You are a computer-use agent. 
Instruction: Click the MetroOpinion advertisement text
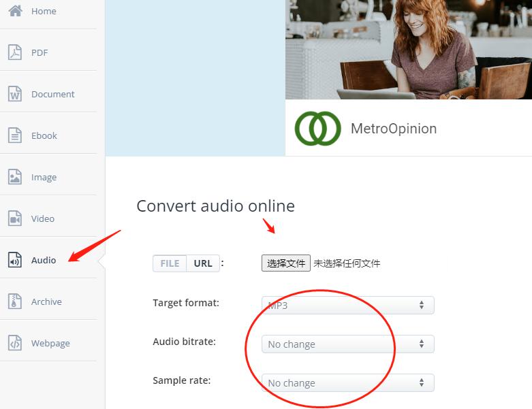(394, 129)
